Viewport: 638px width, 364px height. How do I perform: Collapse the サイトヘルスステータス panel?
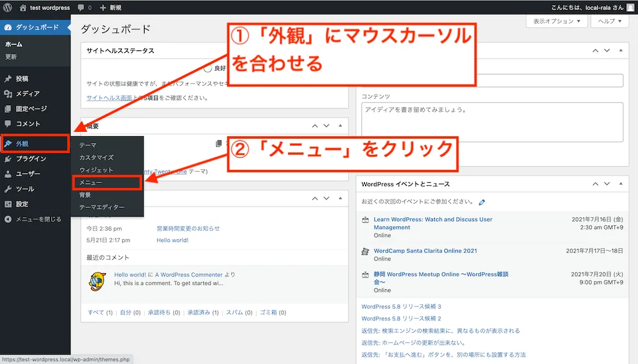pyautogui.click(x=340, y=50)
